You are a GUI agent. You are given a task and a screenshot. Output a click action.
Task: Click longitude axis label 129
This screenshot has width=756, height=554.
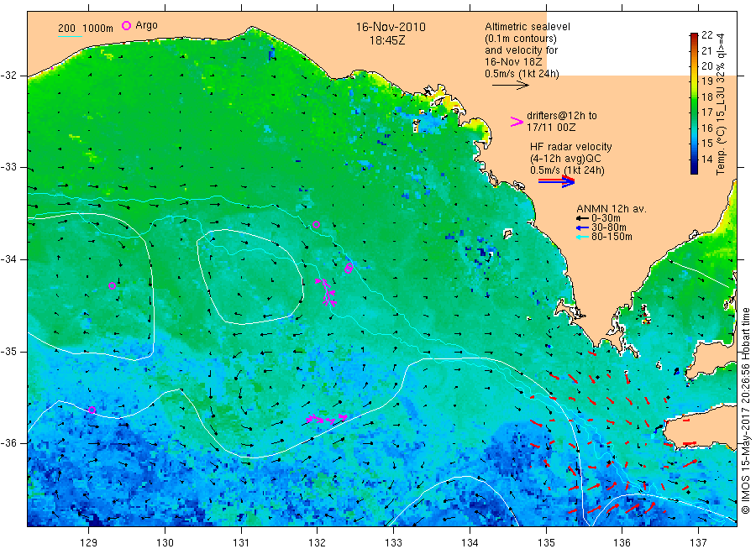pos(89,543)
